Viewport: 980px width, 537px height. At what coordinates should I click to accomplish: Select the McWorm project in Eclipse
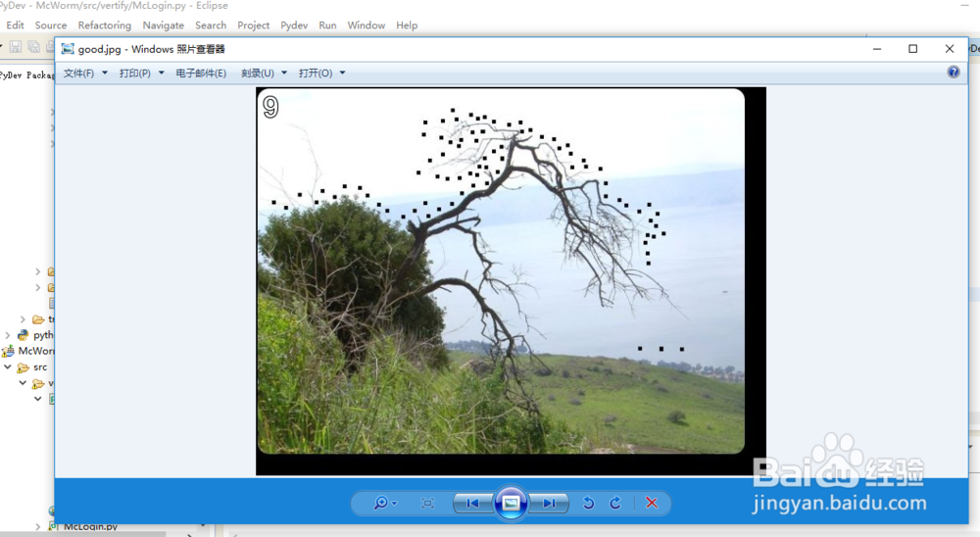[36, 351]
